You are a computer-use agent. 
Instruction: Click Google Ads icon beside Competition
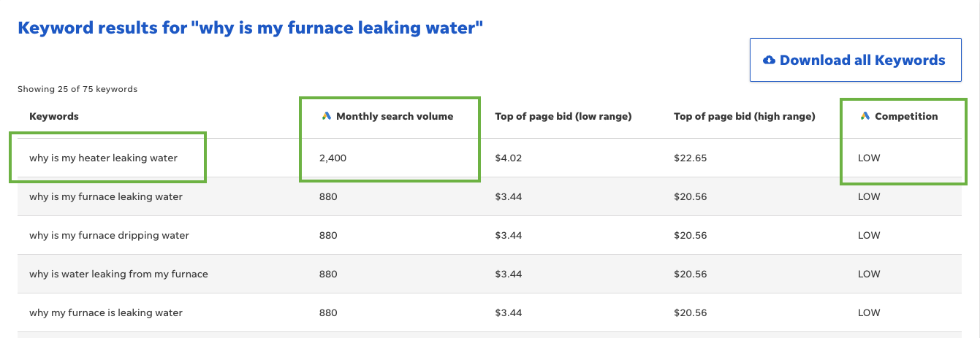tap(865, 116)
